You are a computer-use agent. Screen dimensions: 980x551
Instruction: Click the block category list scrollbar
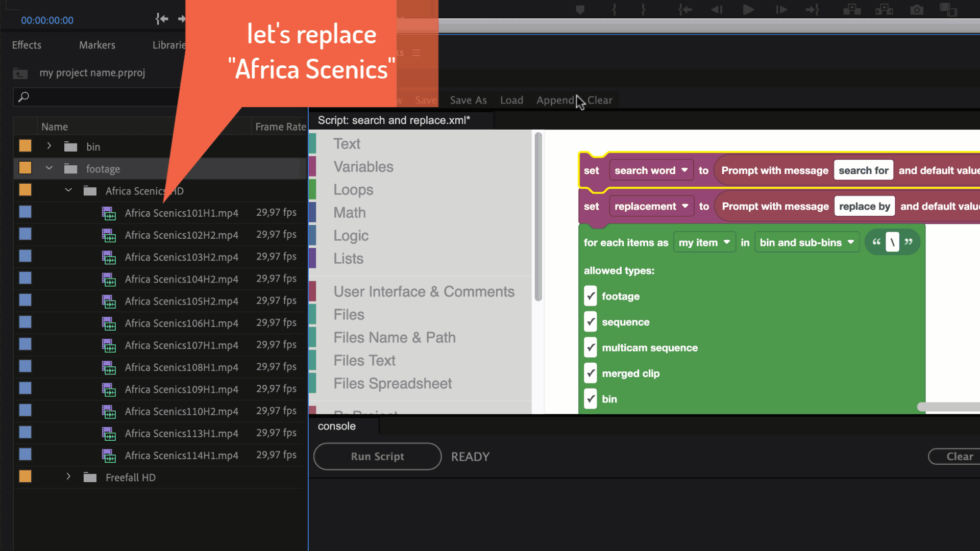[x=538, y=217]
